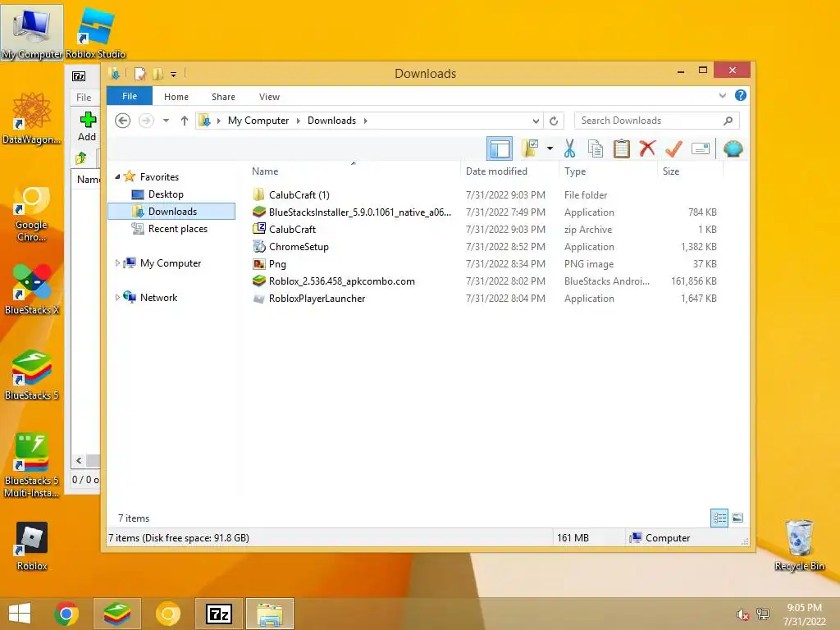Screen dimensions: 840x630
Task: Click the Back navigation arrow
Action: pyautogui.click(x=123, y=121)
